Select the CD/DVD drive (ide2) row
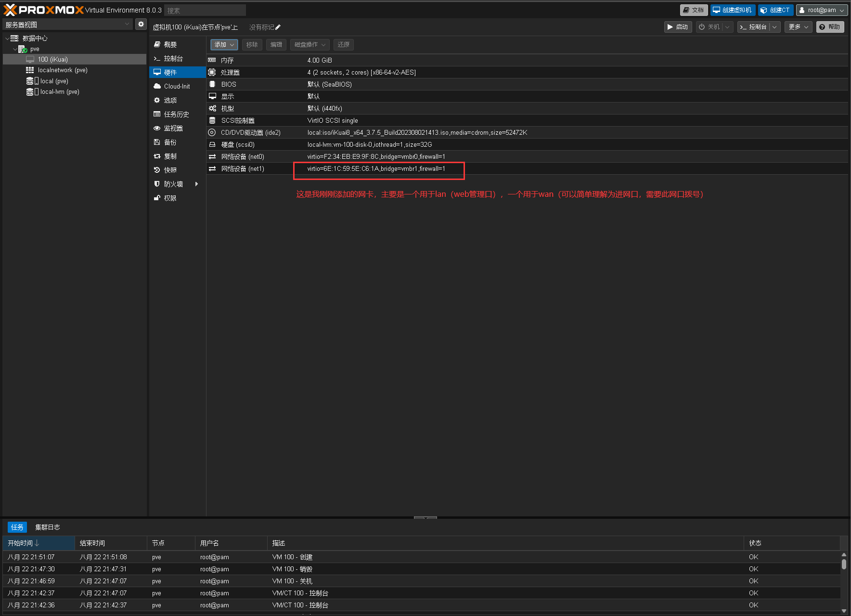The width and height of the screenshot is (851, 616). point(250,132)
